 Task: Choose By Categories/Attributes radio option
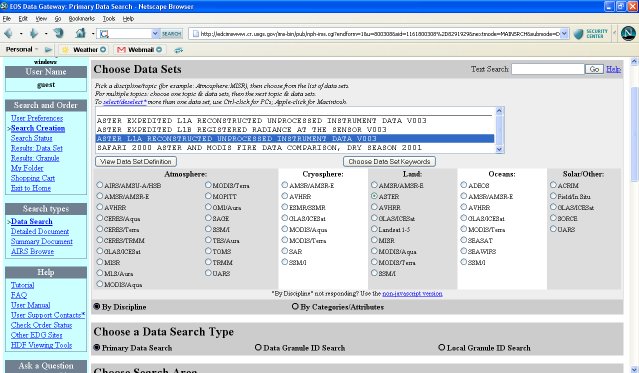295,307
